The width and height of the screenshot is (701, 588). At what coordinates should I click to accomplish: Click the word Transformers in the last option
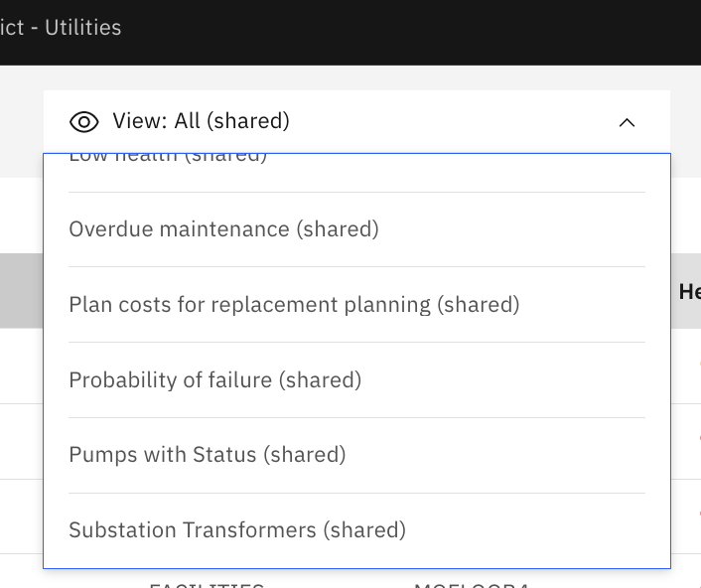(x=249, y=530)
